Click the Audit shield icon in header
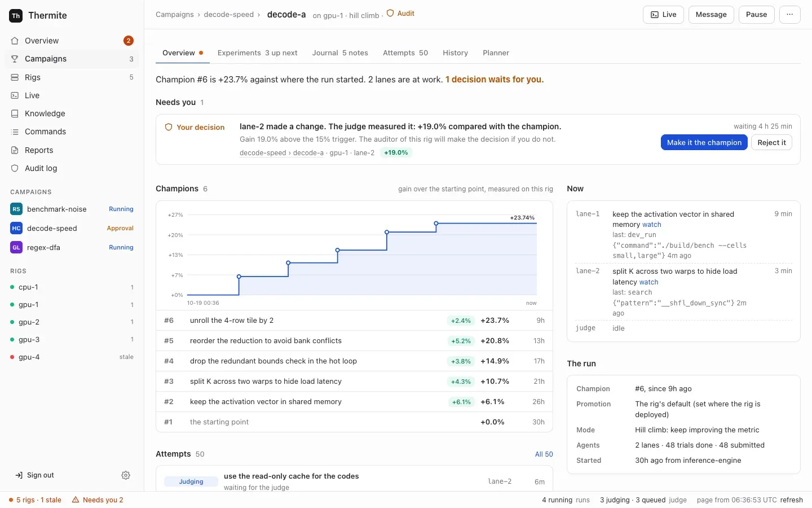 pyautogui.click(x=390, y=14)
